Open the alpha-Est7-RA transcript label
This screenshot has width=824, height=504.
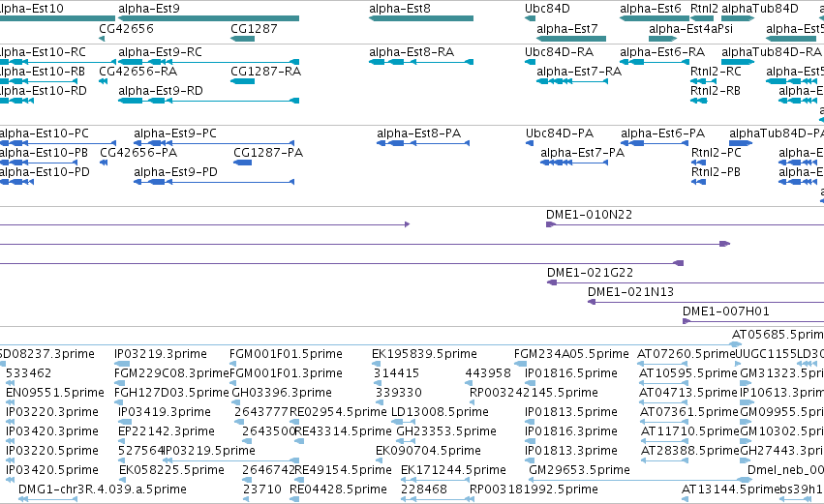tap(579, 72)
